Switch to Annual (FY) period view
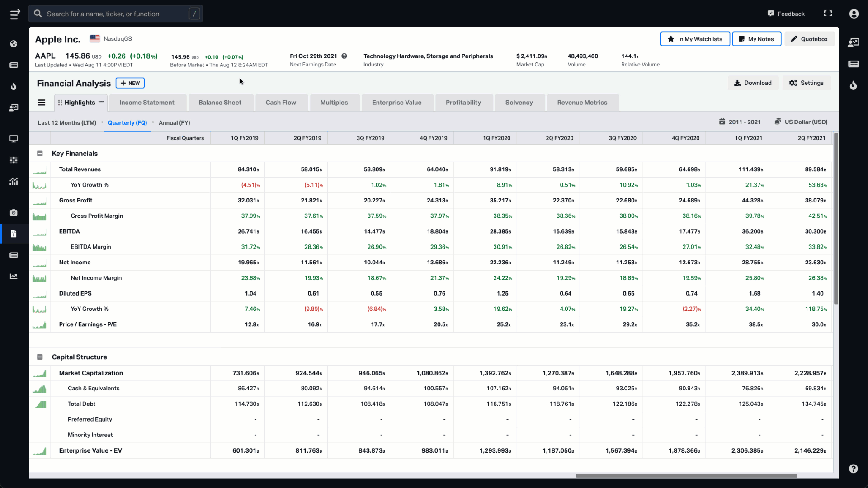868x488 pixels. tap(174, 123)
